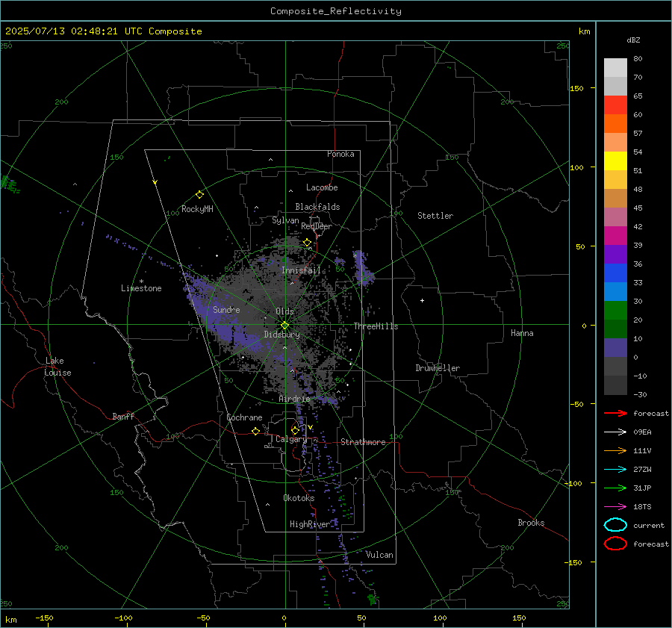The height and width of the screenshot is (628, 672).
Task: Click the Innisfail label
Action: (x=301, y=270)
